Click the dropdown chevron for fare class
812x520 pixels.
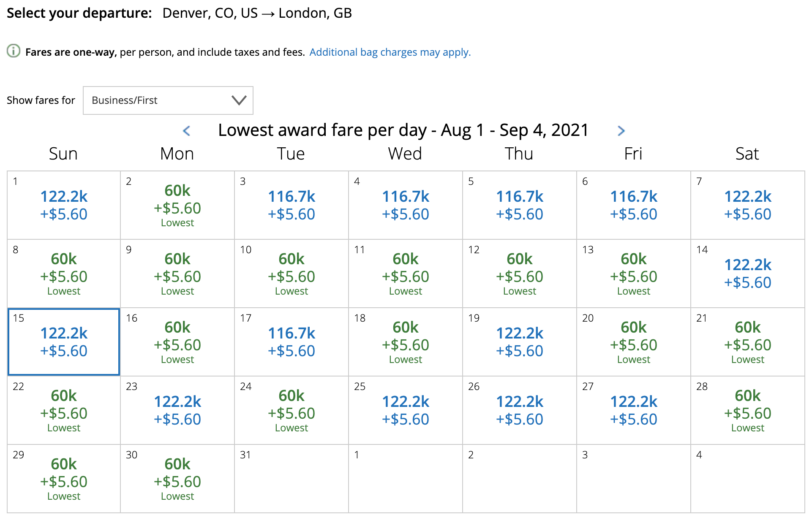(239, 100)
